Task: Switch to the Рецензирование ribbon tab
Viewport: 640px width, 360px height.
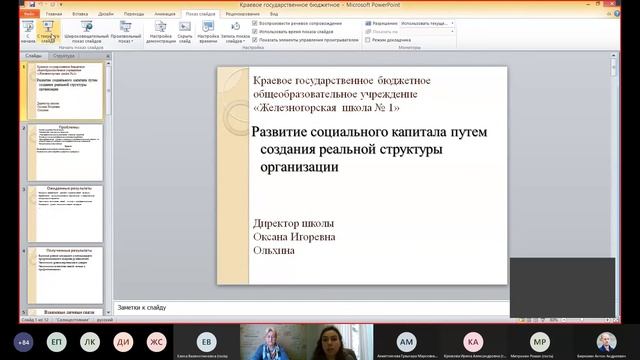Action: point(242,14)
